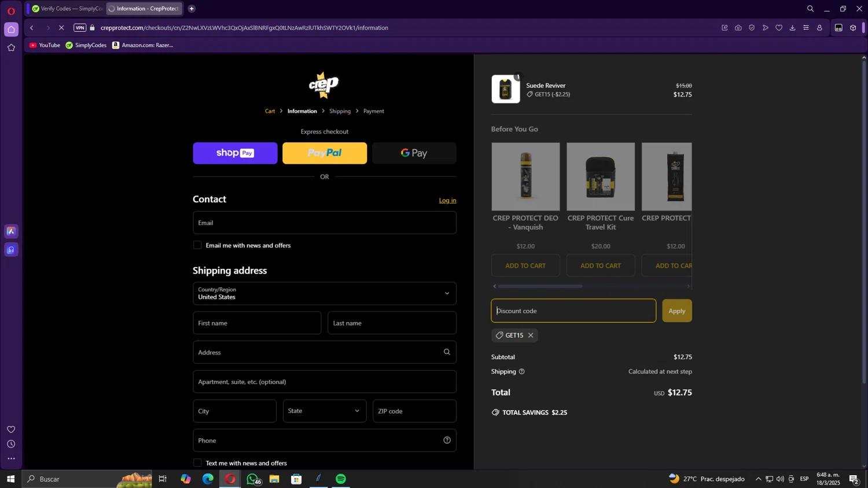Image resolution: width=868 pixels, height=488 pixels.
Task: Open the new tab plus button
Action: (x=192, y=9)
